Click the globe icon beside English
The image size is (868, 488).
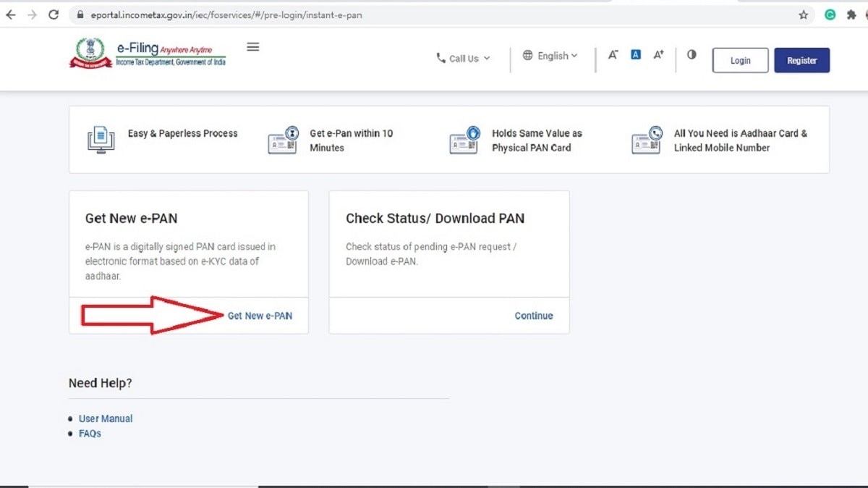coord(527,55)
